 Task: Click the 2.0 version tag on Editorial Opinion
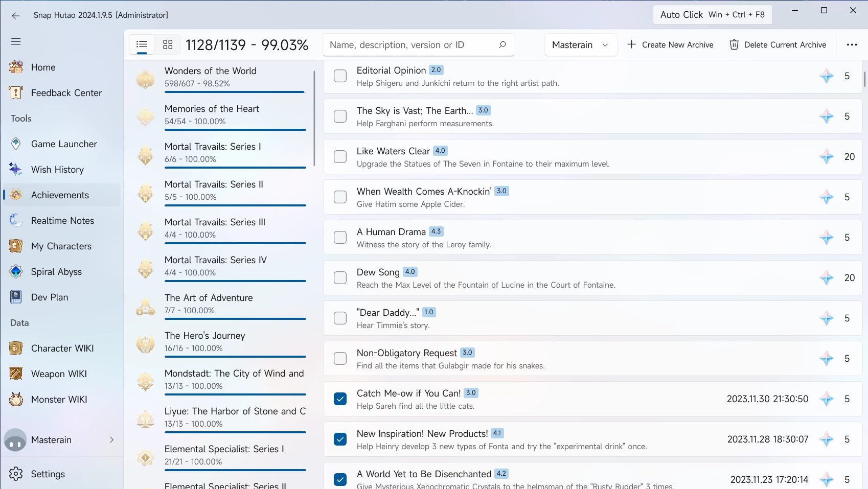pyautogui.click(x=436, y=69)
